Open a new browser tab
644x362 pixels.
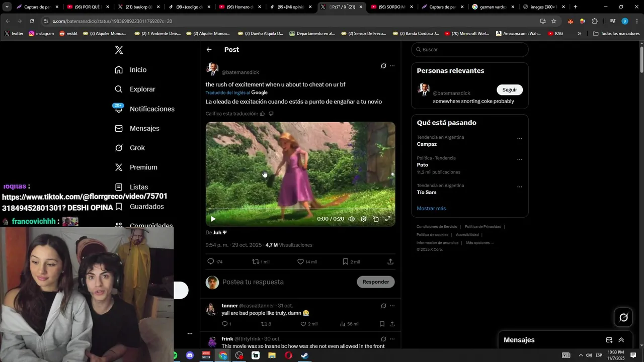(x=576, y=7)
